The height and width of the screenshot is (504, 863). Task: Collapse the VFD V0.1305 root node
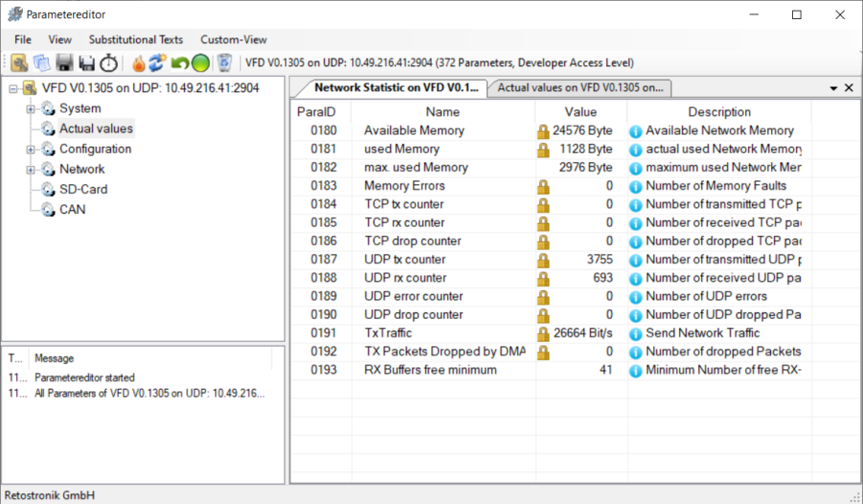[12, 88]
